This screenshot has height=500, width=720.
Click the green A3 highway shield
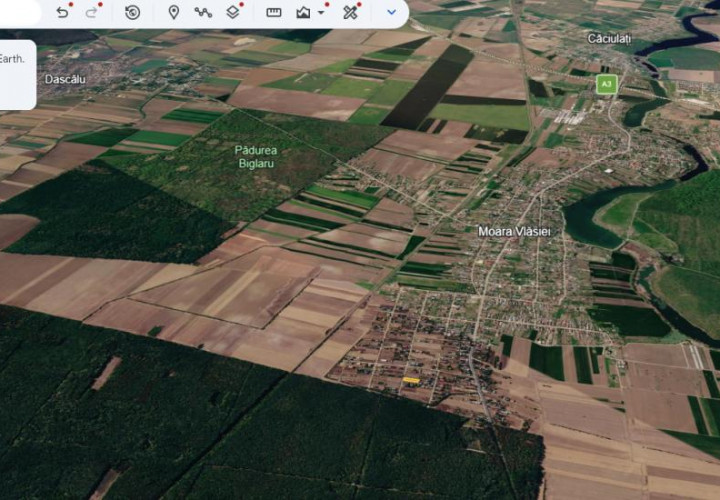click(607, 84)
